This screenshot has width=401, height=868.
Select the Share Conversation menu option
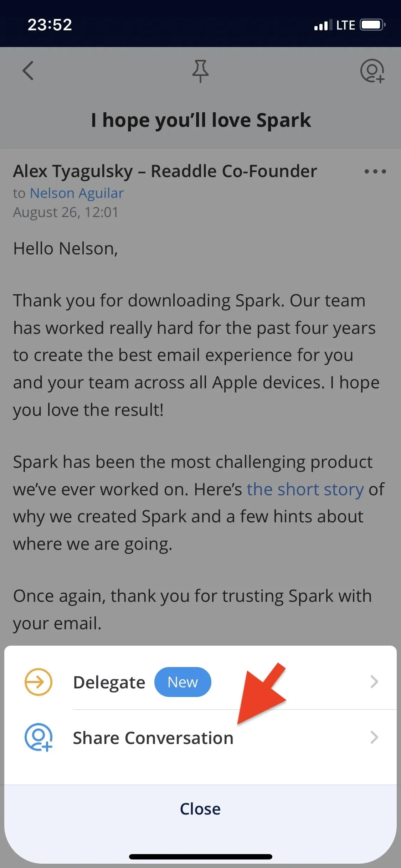(200, 737)
